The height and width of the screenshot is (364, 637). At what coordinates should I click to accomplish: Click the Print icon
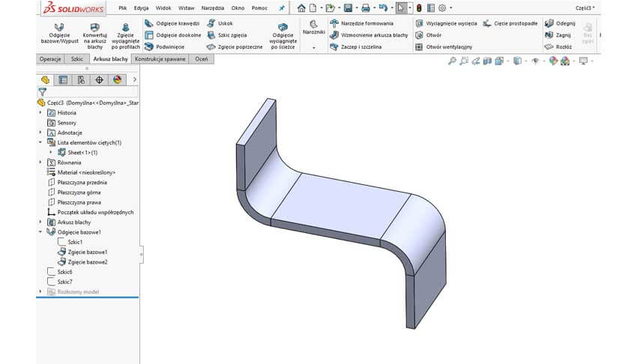coord(366,8)
